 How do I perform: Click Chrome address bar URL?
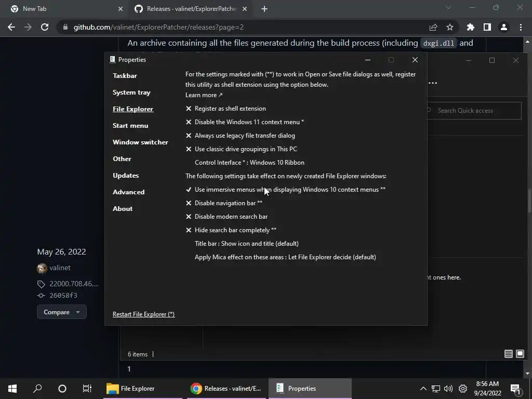(158, 27)
